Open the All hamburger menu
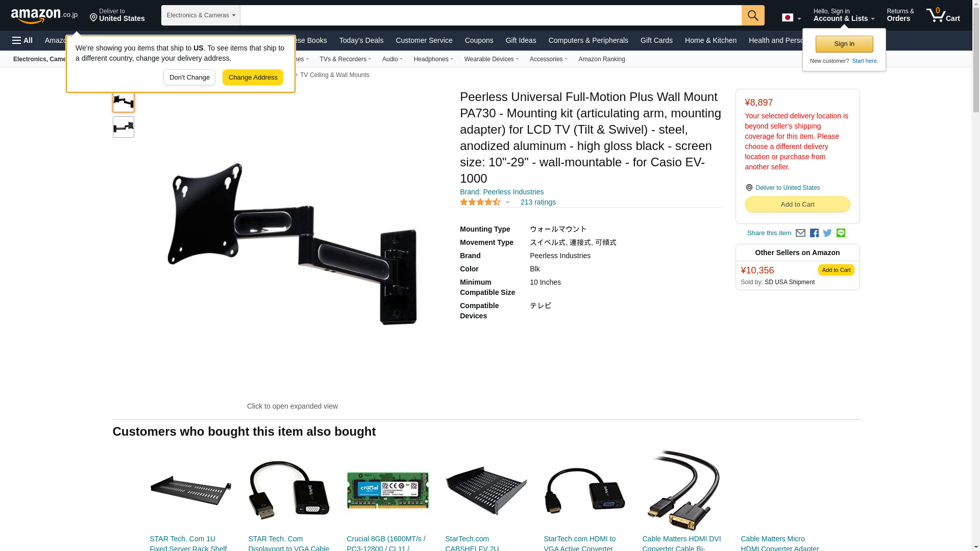The image size is (980, 551). point(22,40)
